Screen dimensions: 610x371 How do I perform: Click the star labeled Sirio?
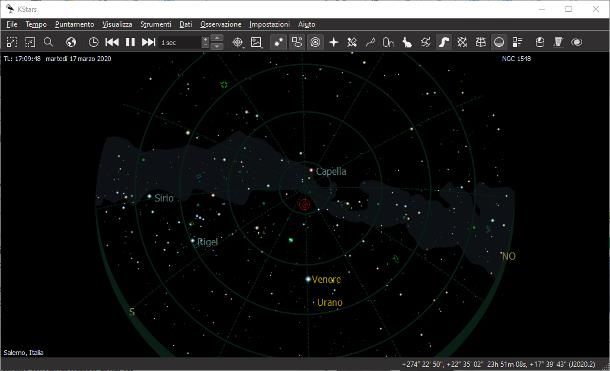(149, 196)
